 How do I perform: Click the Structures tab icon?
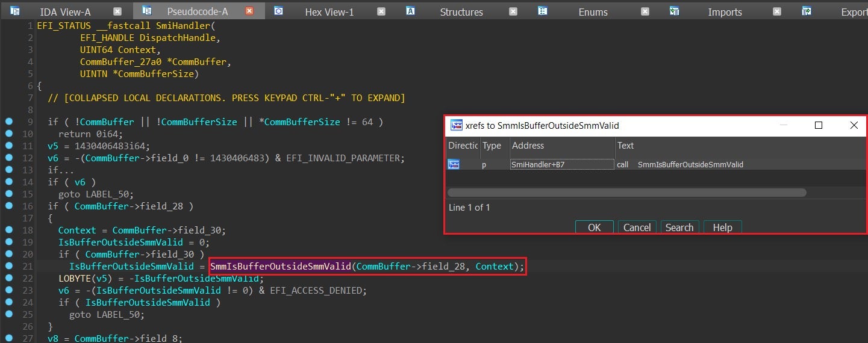click(411, 11)
